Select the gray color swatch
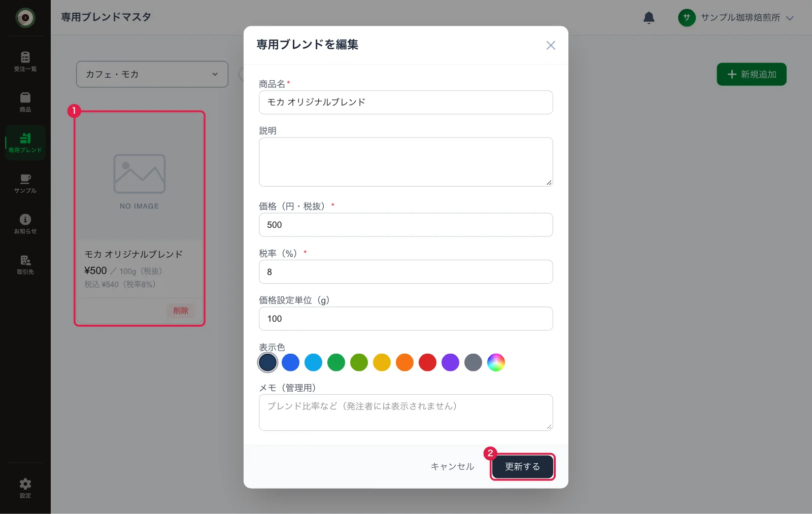The width and height of the screenshot is (812, 514). [x=473, y=362]
